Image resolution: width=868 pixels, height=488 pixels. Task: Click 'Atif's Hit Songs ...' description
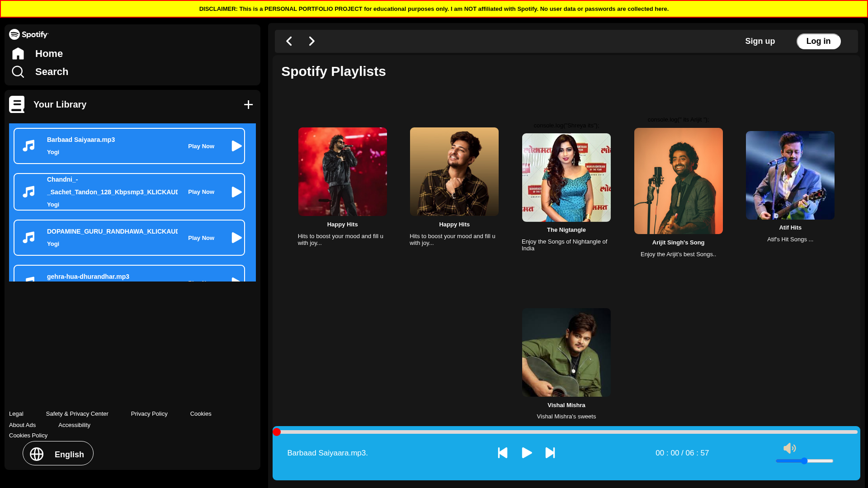pos(790,239)
